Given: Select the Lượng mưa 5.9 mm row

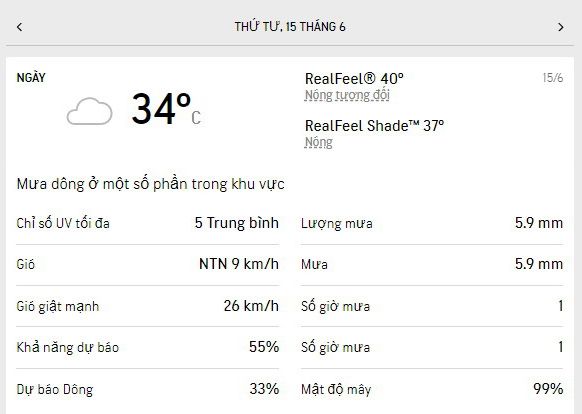Looking at the screenshot, I should 432,224.
